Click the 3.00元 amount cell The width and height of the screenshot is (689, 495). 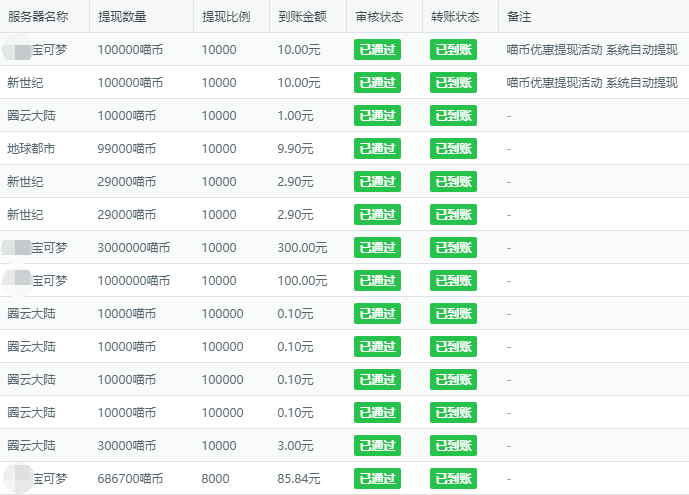tap(295, 446)
